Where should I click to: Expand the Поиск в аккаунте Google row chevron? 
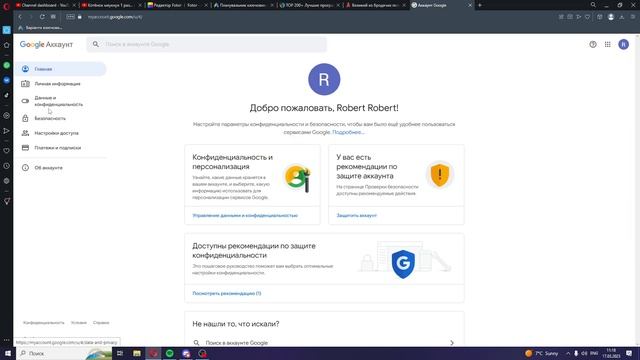click(452, 343)
